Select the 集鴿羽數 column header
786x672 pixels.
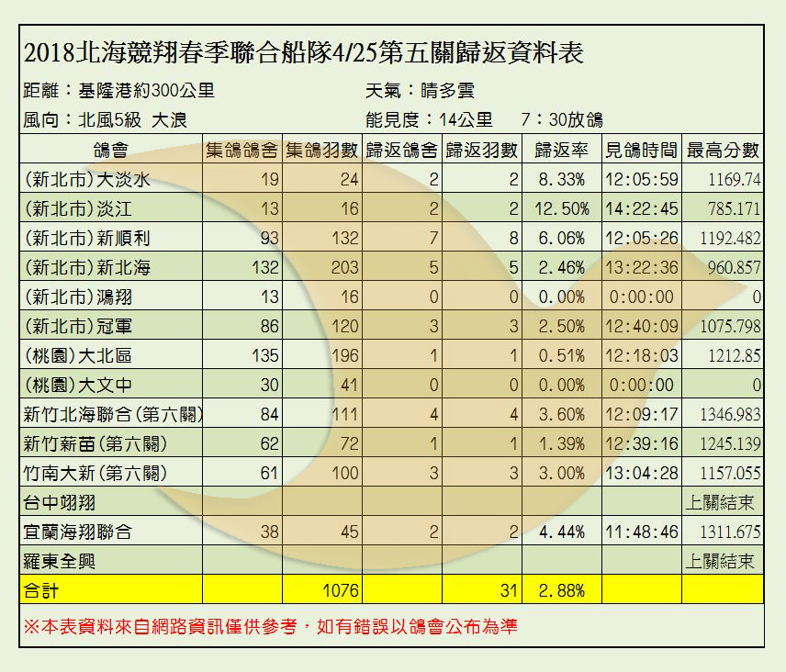(321, 150)
